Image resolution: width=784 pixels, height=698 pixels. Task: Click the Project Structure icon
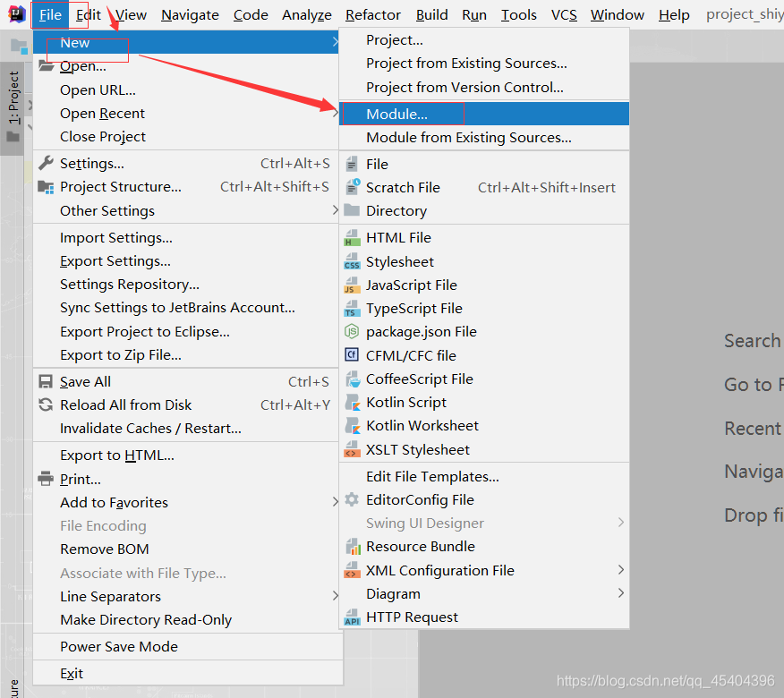[x=46, y=187]
